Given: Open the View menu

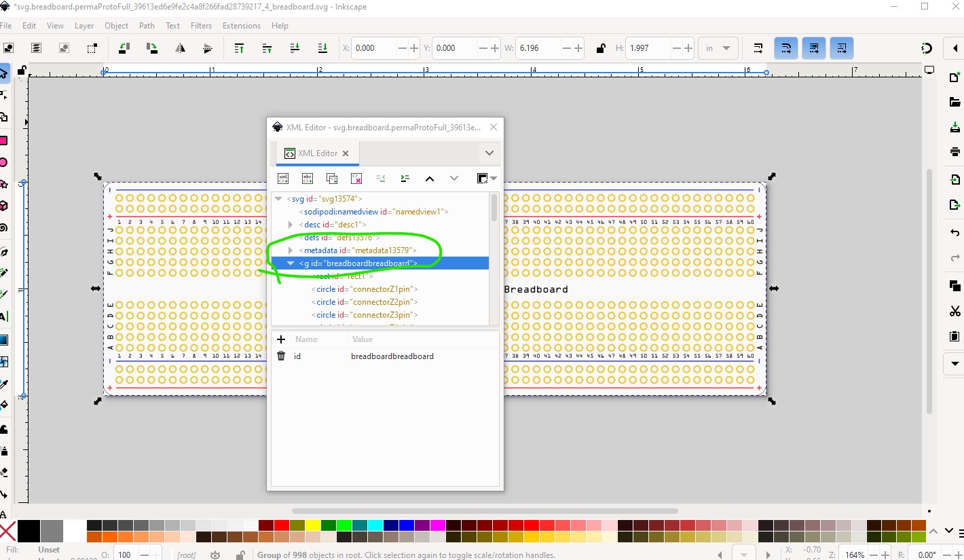Looking at the screenshot, I should coord(55,26).
